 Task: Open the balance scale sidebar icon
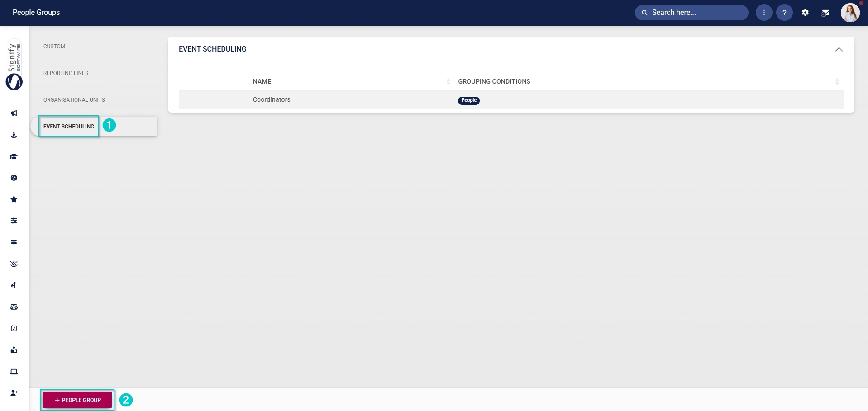[x=14, y=307]
